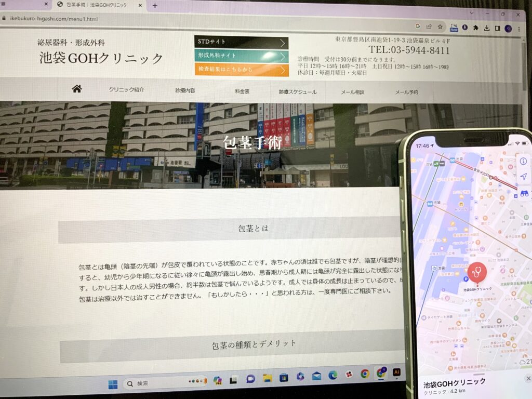Click the 包茎手術 hero banner title
This screenshot has height=399, width=532.
point(252,142)
